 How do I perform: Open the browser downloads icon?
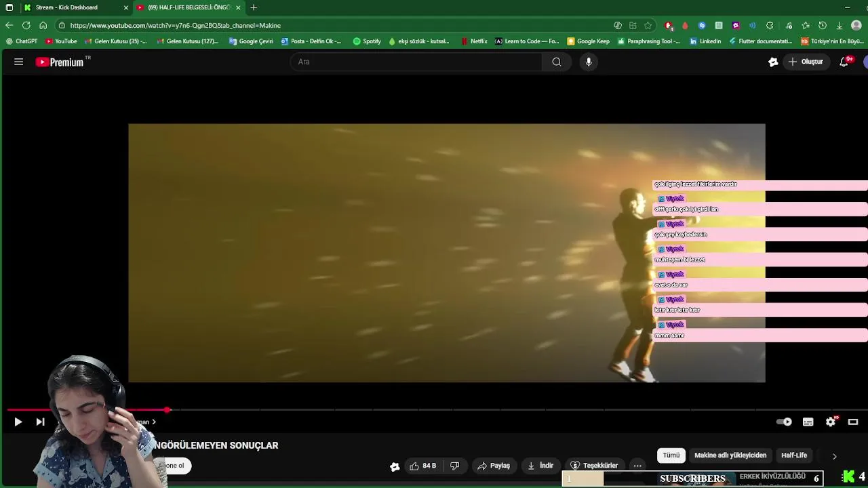click(840, 25)
